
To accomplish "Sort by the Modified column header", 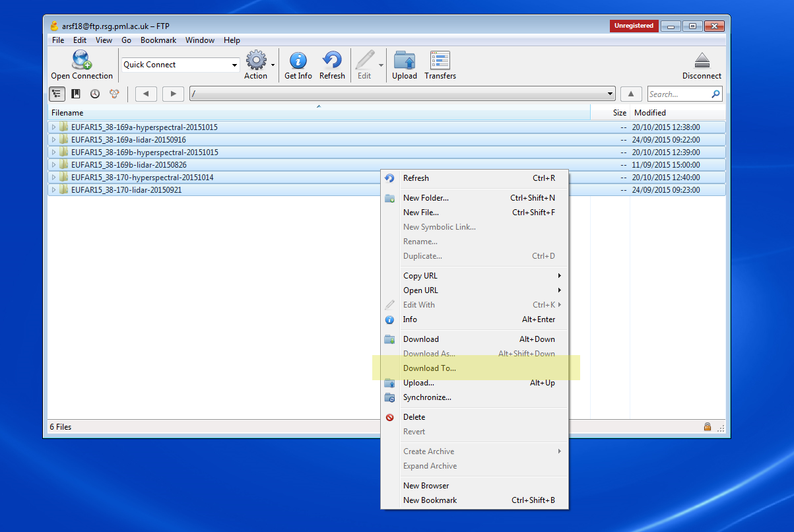I will (x=678, y=113).
